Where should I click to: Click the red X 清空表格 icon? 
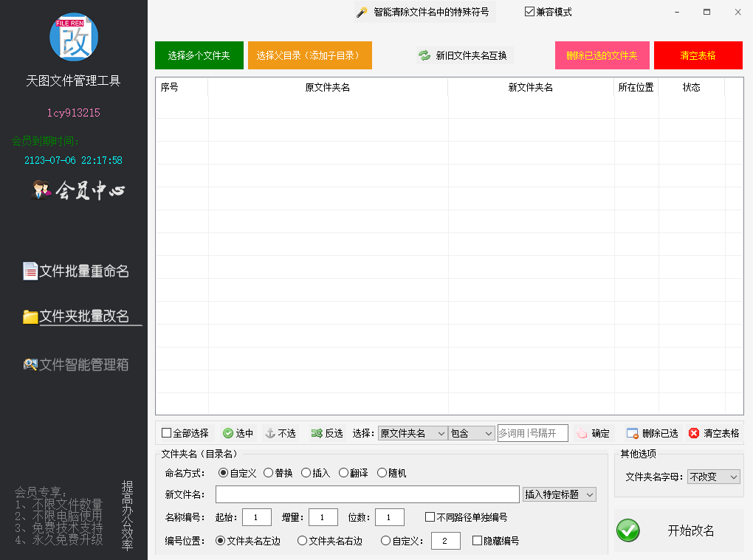[694, 434]
